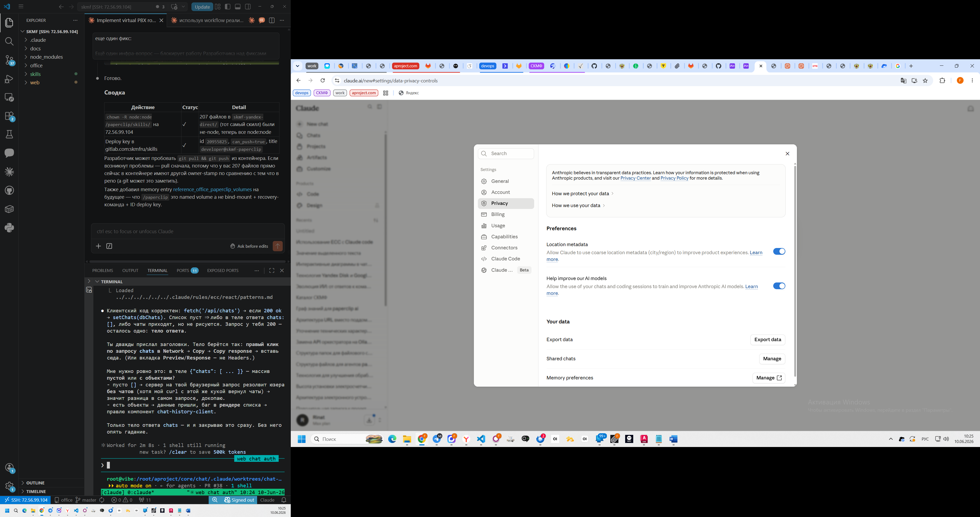980x517 pixels.
Task: Click Ask before edits mode button
Action: tap(249, 246)
